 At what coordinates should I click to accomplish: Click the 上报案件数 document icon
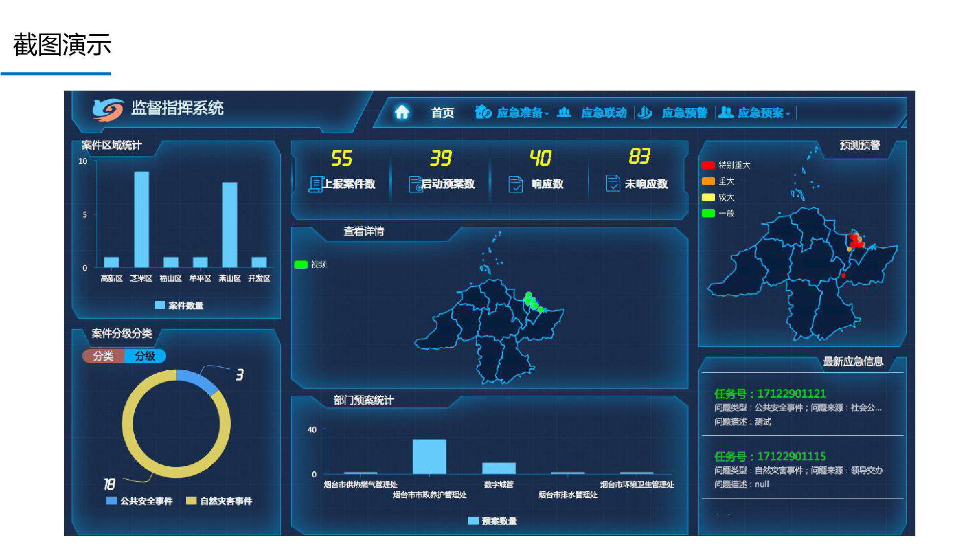(316, 184)
